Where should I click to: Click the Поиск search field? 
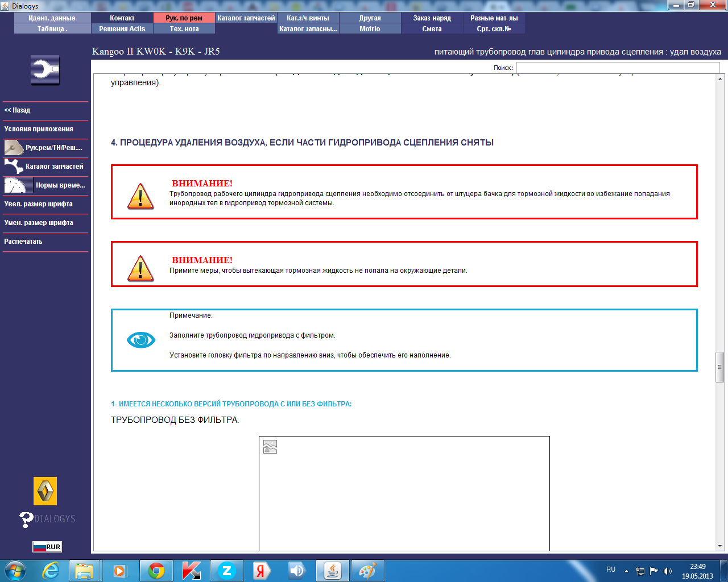pos(618,68)
